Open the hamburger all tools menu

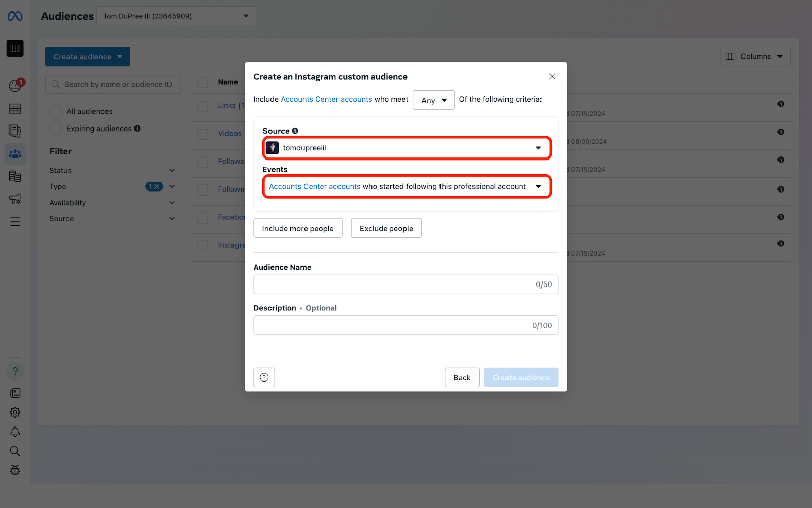tap(15, 221)
